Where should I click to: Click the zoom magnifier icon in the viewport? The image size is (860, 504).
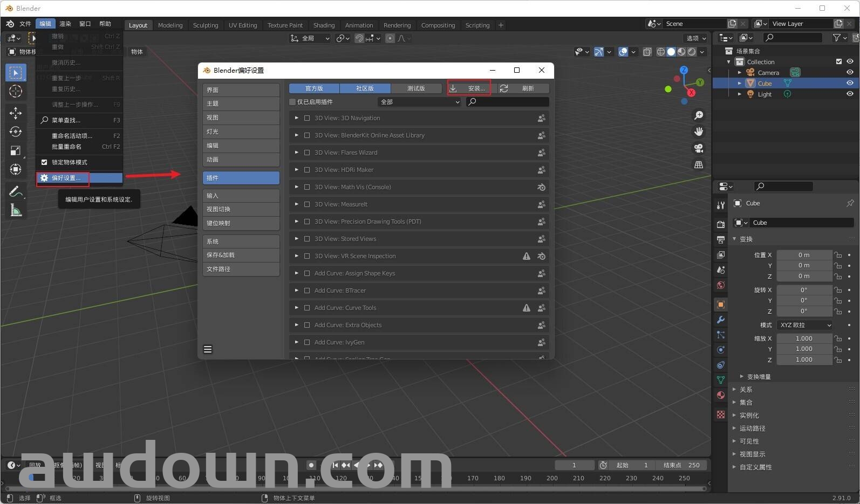[699, 115]
